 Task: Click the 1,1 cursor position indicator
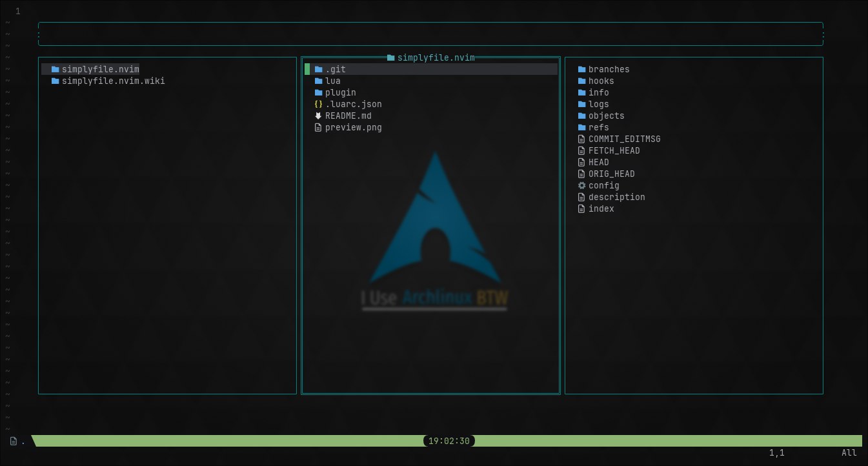pos(777,452)
